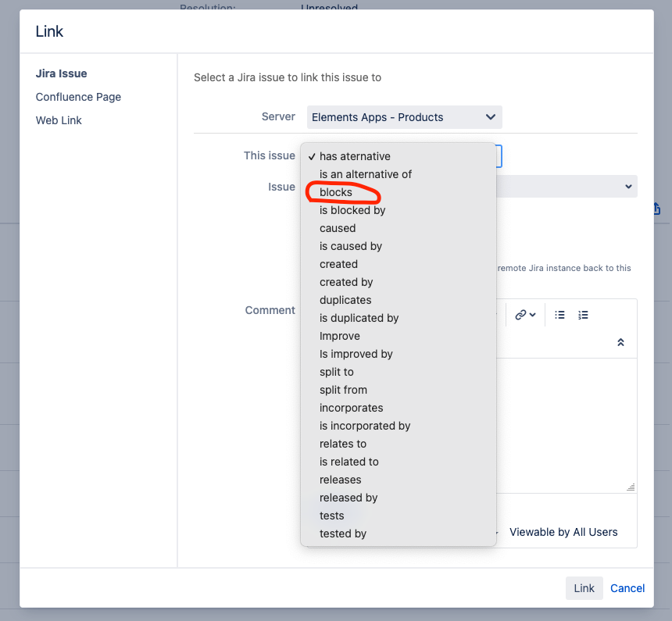Image resolution: width=672 pixels, height=621 pixels.
Task: Open the Server dropdown showing Elements Apps - Products
Action: pos(404,116)
